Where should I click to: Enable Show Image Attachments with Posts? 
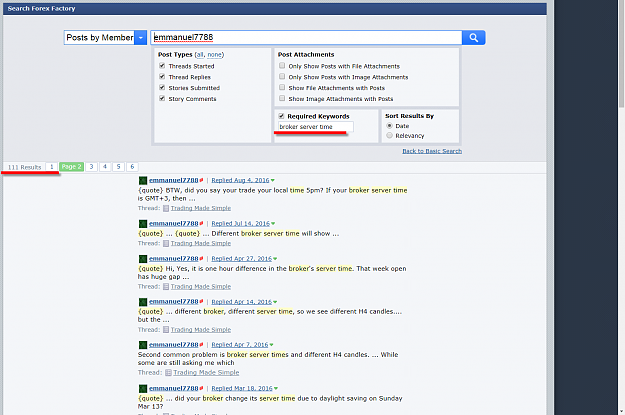coord(282,98)
